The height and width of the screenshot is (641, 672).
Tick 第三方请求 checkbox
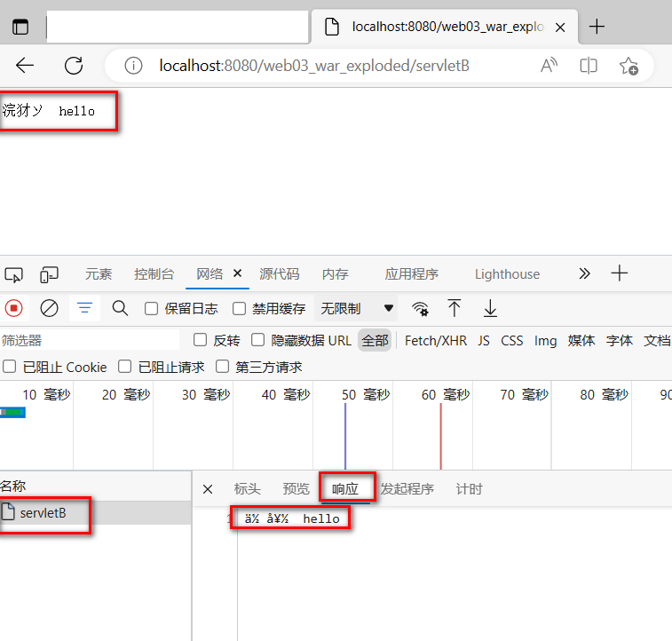tap(222, 367)
